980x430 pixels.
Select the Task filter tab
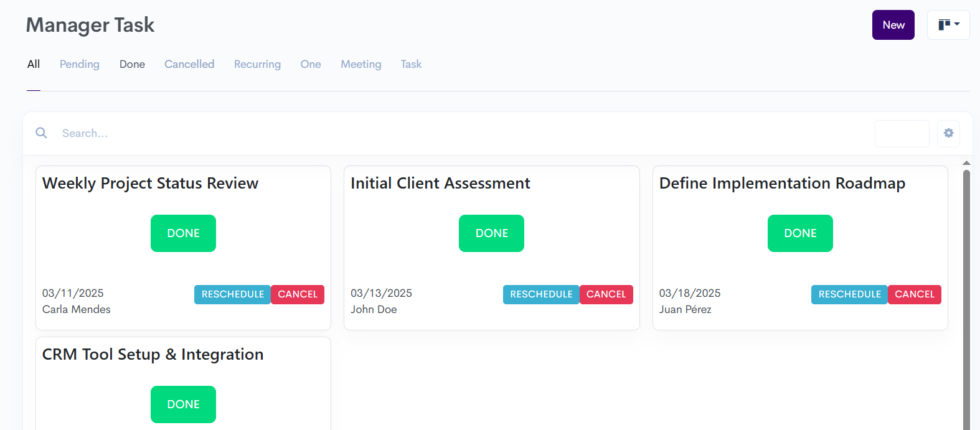coord(411,64)
